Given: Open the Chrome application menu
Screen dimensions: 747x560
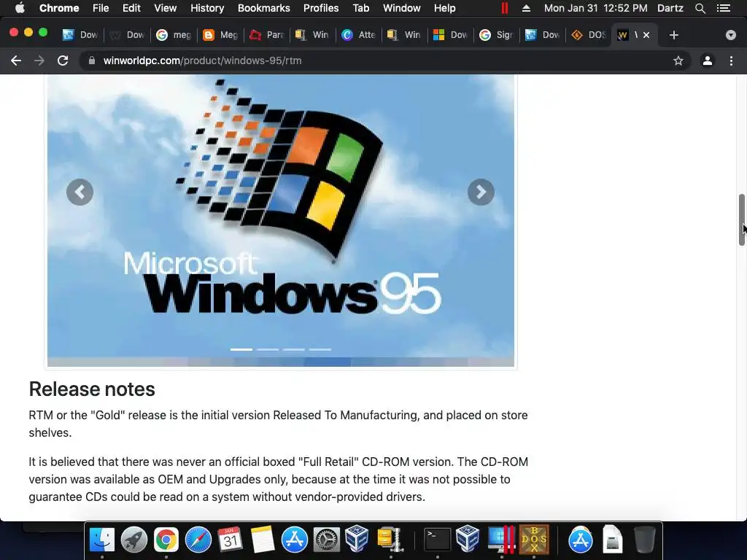Looking at the screenshot, I should tap(59, 8).
